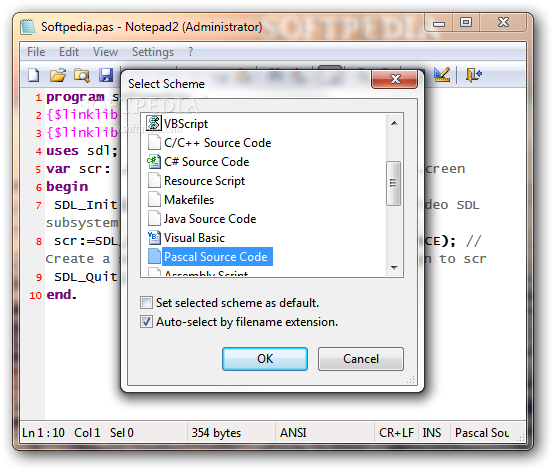Image resolution: width=554 pixels, height=471 pixels.
Task: Click 'uses sdl;' on line 4
Action: tap(82, 151)
